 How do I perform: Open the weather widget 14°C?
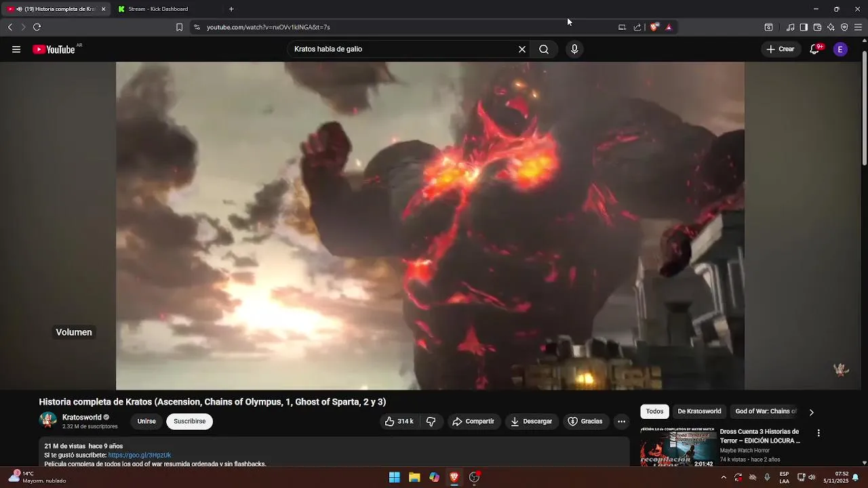coord(38,477)
